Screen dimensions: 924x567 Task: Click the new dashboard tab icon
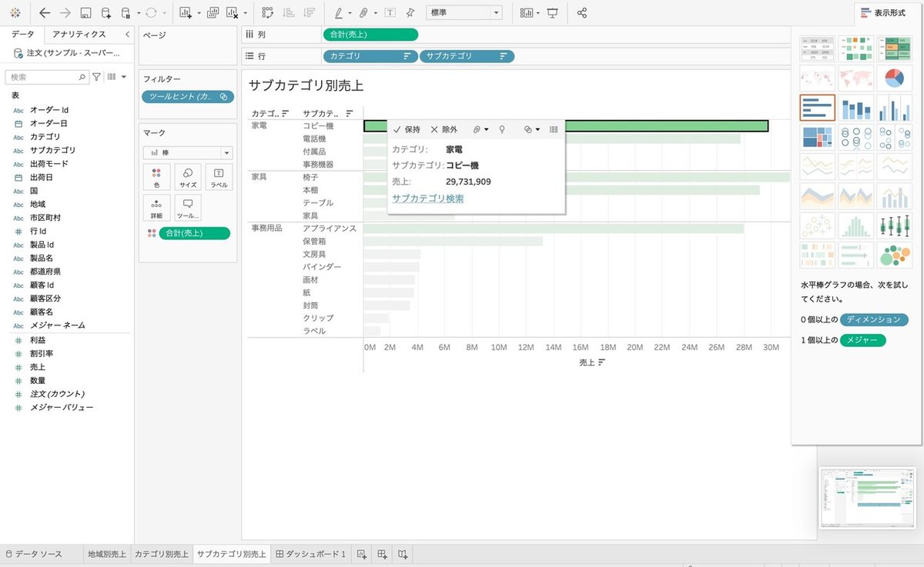coord(382,554)
